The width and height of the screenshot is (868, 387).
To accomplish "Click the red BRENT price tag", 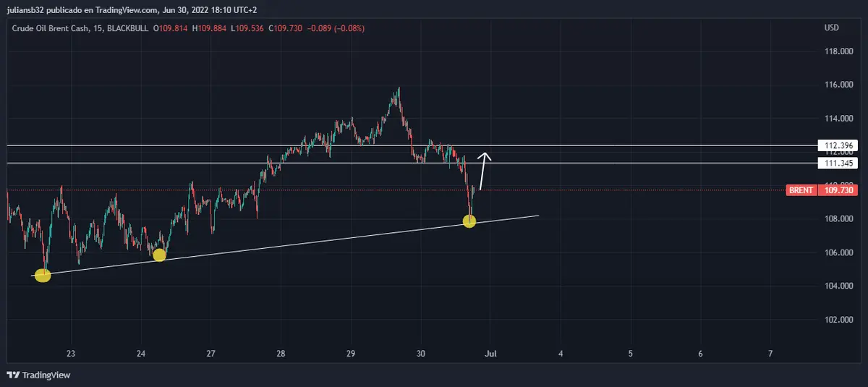I will [x=802, y=190].
